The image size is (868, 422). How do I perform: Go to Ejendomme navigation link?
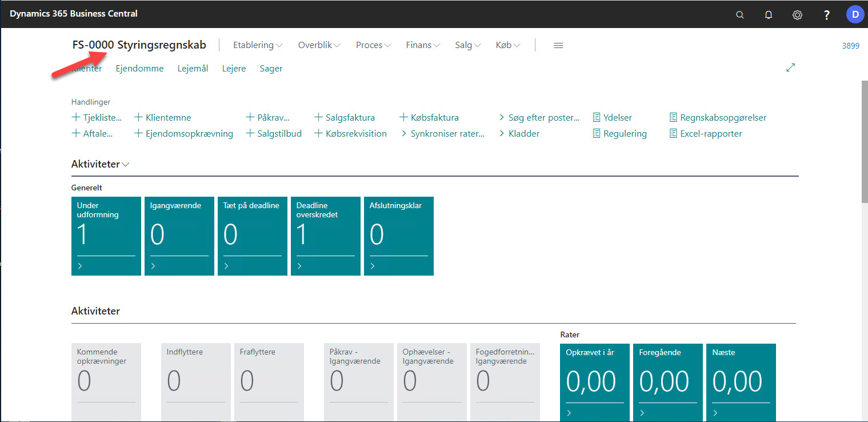click(x=139, y=69)
